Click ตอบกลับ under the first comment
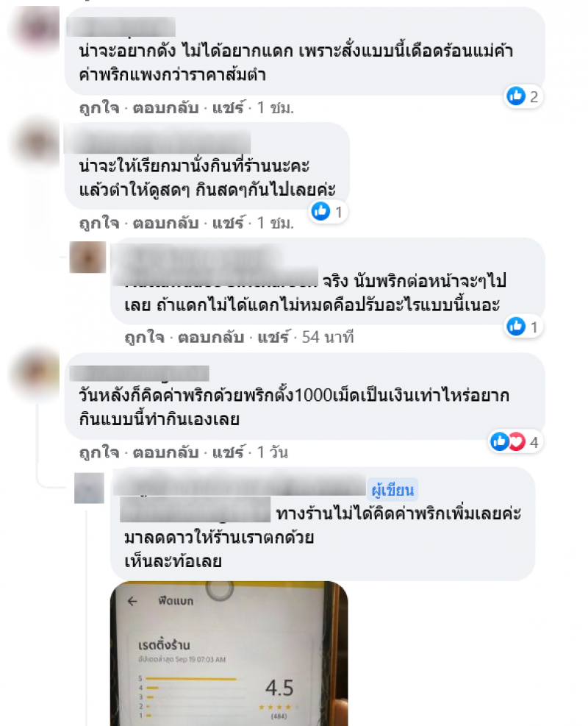The width and height of the screenshot is (588, 726). tap(165, 107)
